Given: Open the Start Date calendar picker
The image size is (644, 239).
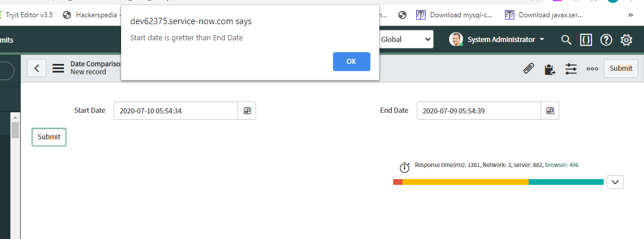Looking at the screenshot, I should pyautogui.click(x=247, y=111).
